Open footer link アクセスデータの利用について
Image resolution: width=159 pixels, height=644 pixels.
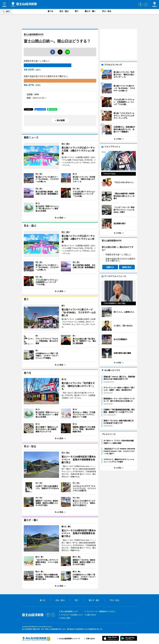pos(71,615)
